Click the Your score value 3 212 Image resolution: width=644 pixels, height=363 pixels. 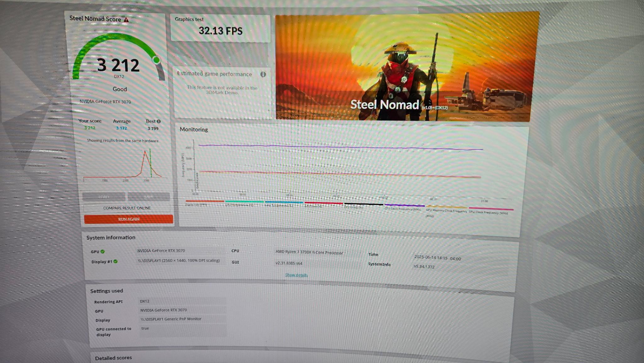90,128
